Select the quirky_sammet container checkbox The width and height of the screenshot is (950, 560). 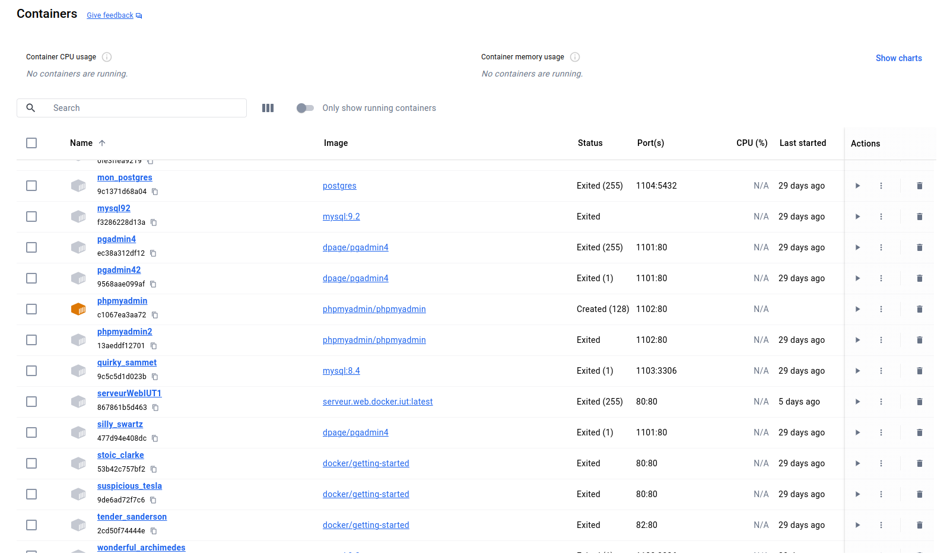click(x=31, y=371)
